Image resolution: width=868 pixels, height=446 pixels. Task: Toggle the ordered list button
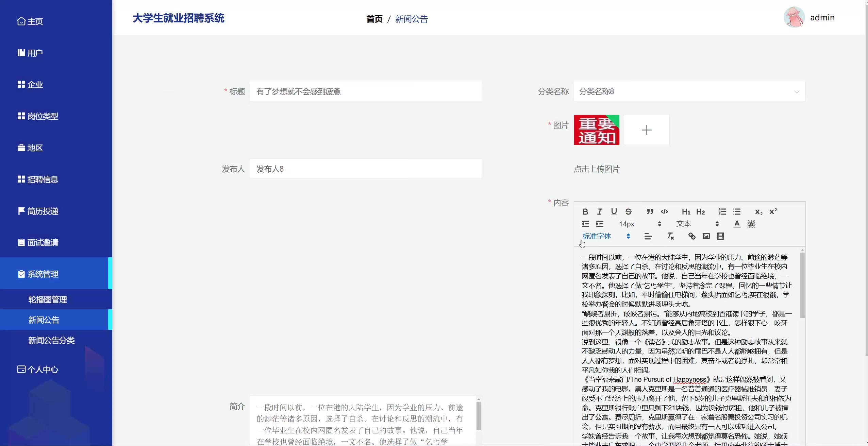coord(722,212)
